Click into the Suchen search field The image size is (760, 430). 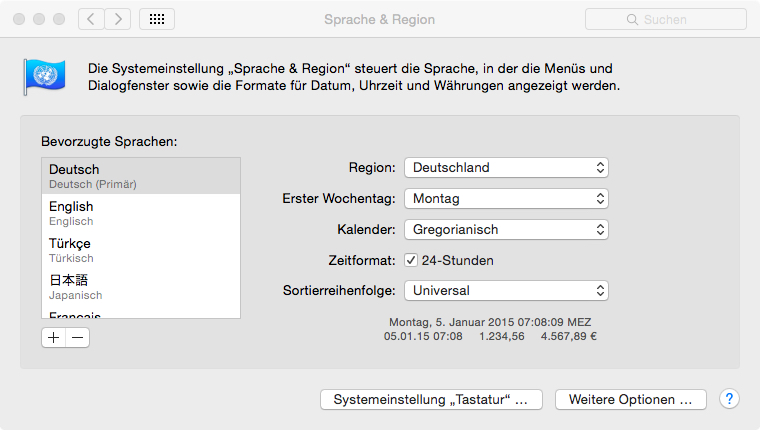[x=680, y=19]
